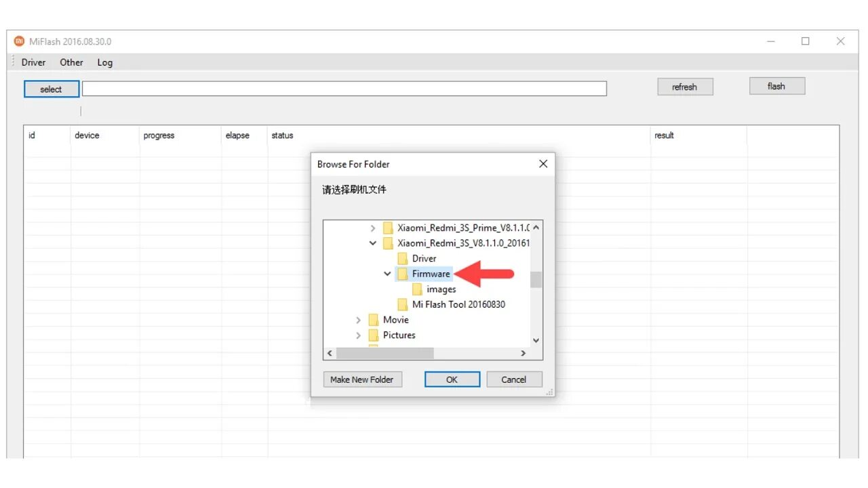Select the Firmware folder
The height and width of the screenshot is (488, 868).
[431, 274]
